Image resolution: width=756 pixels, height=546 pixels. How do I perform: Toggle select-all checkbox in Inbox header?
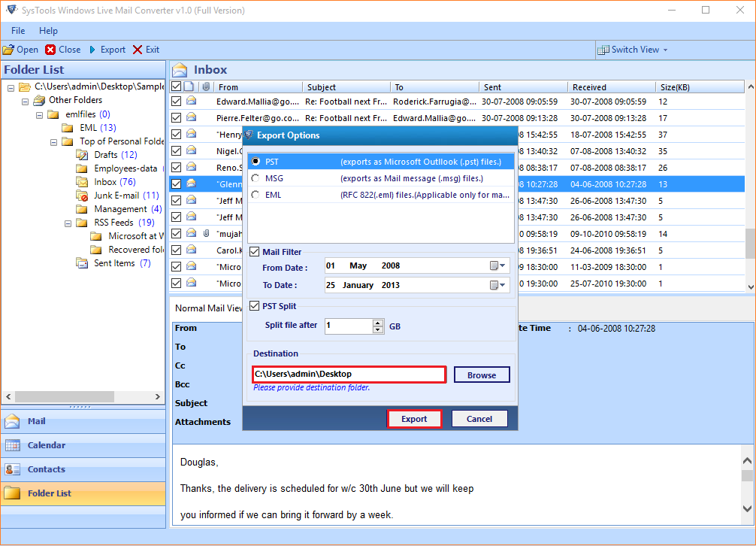(x=177, y=86)
